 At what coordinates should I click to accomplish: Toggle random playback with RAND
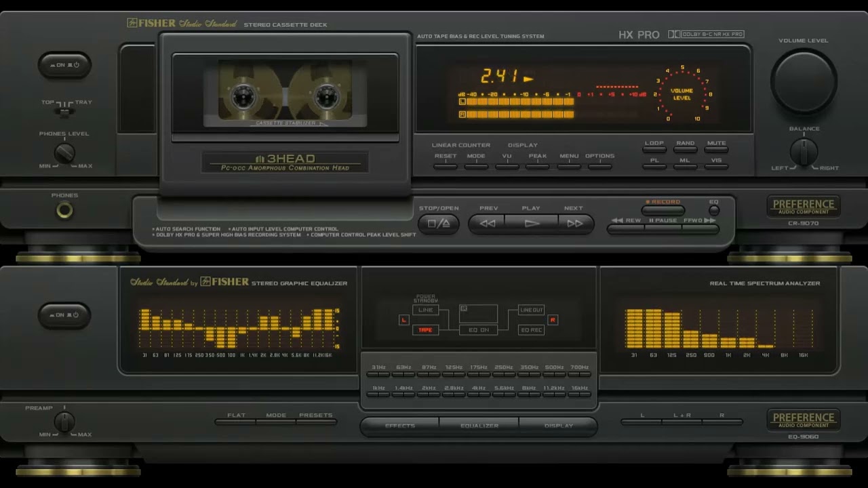tap(686, 150)
